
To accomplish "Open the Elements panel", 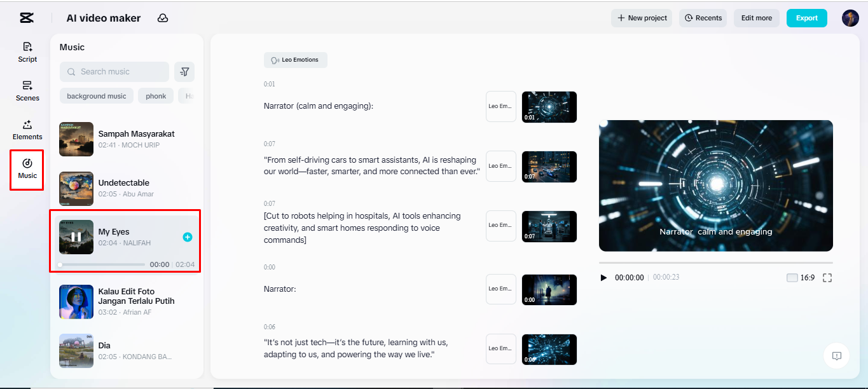I will click(27, 130).
